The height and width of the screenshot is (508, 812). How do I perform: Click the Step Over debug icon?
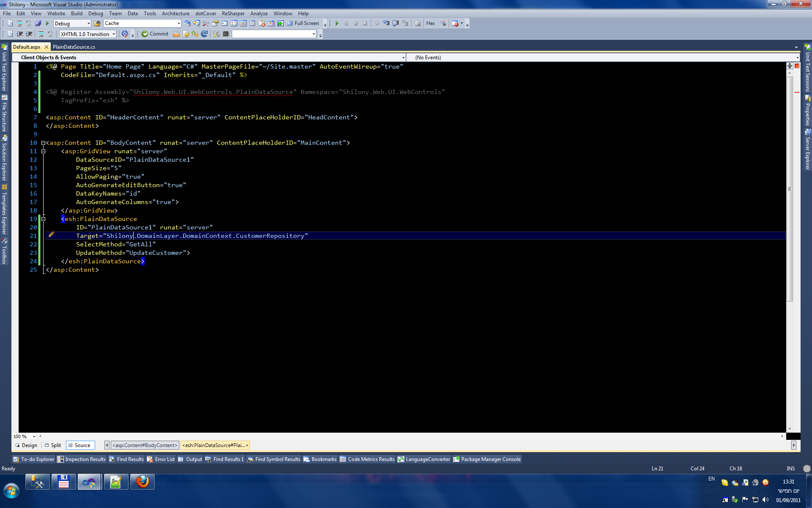tap(396, 24)
